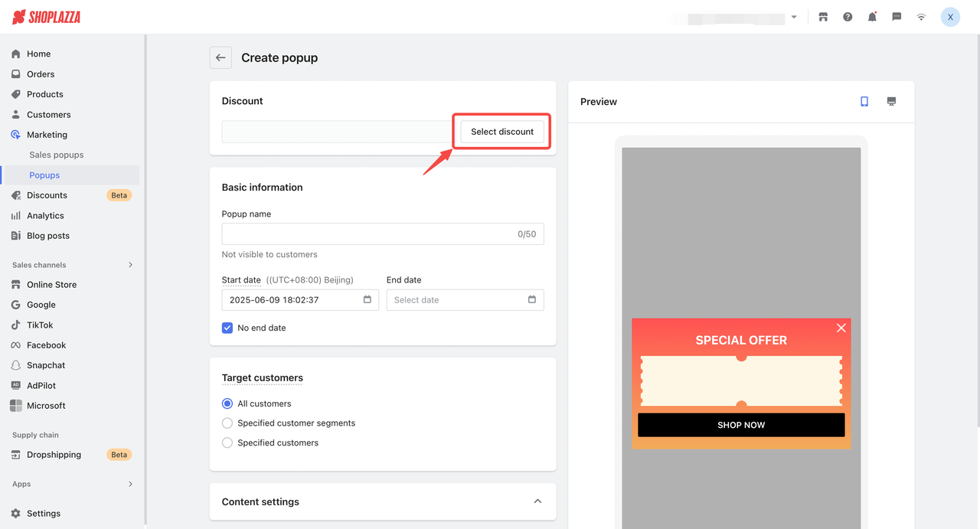
Task: Close the special offer popup preview
Action: click(841, 328)
